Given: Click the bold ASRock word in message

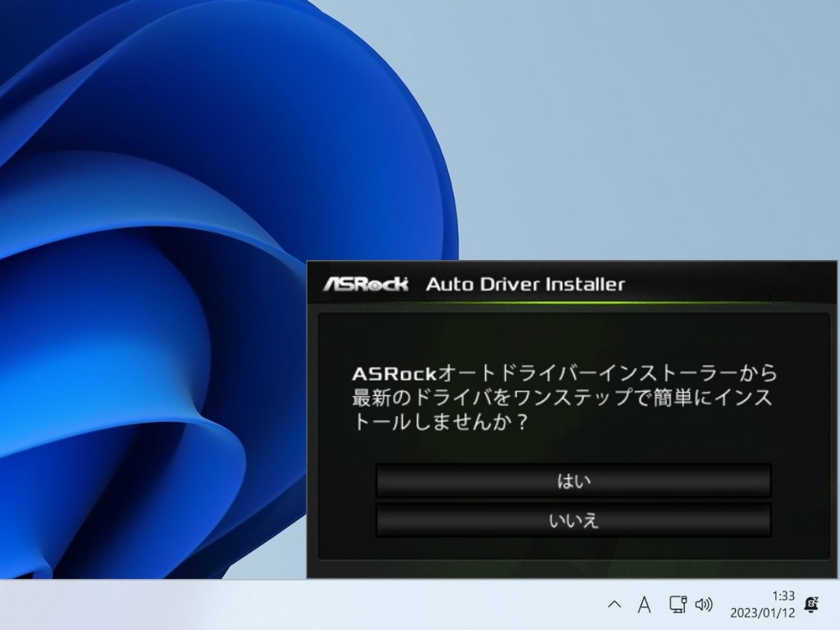Looking at the screenshot, I should (394, 374).
